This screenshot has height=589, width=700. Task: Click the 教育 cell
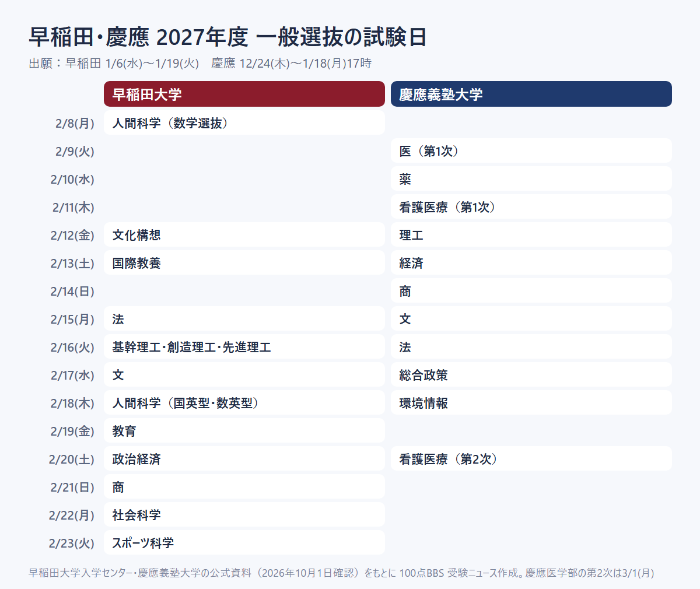pos(244,430)
